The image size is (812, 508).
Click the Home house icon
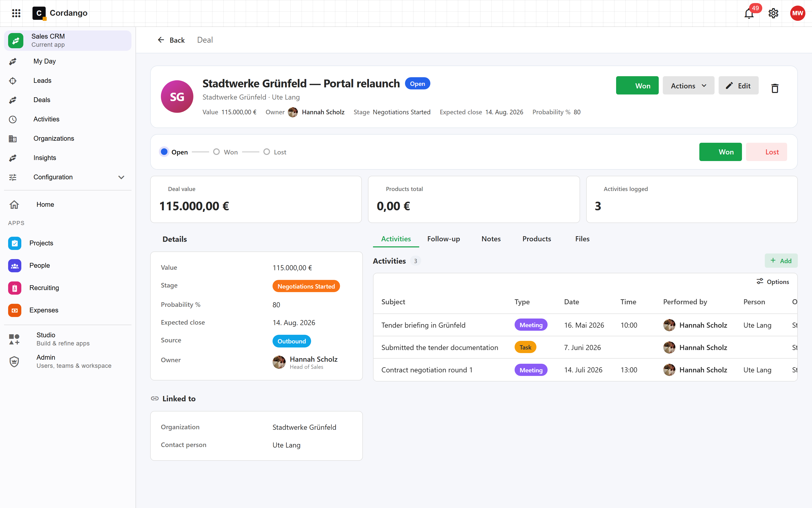[14, 205]
